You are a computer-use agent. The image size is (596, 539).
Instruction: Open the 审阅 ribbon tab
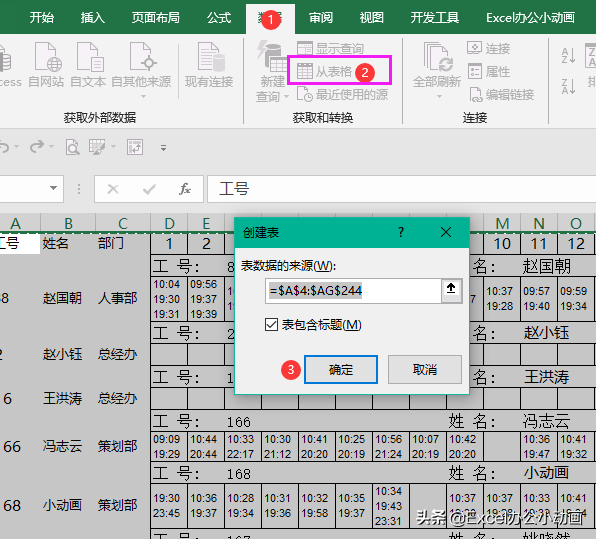coord(320,17)
